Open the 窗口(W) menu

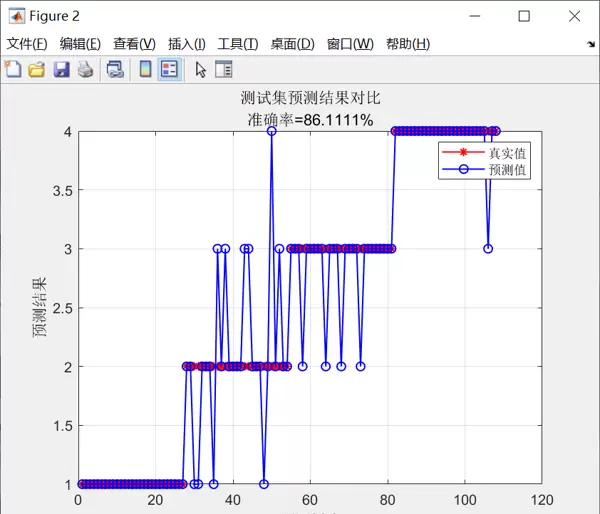coord(349,44)
